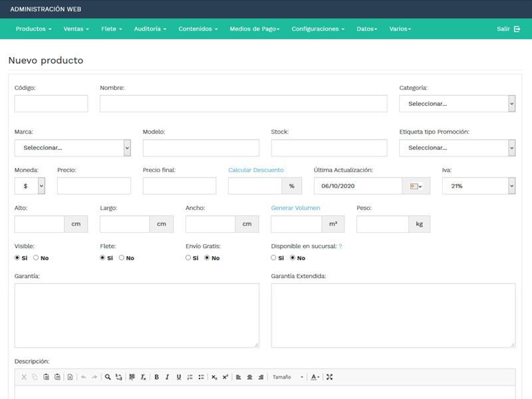Choose Si for Disponible en sucursal
Viewport: 532px width, 399px height.
pos(273,258)
